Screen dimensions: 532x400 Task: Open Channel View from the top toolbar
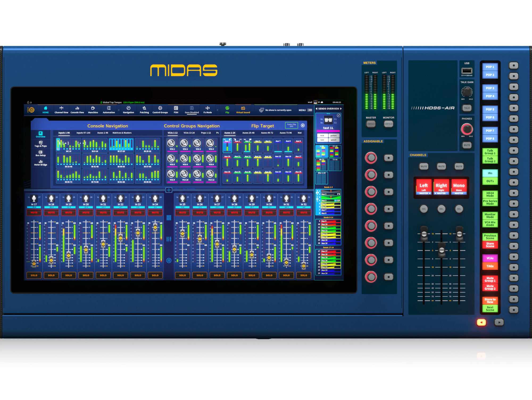point(61,109)
